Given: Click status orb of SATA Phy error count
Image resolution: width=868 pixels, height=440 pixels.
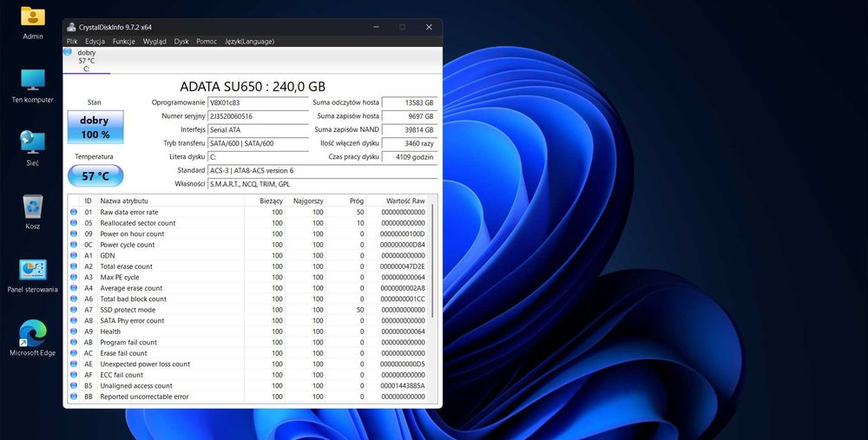Looking at the screenshot, I should click(x=74, y=320).
